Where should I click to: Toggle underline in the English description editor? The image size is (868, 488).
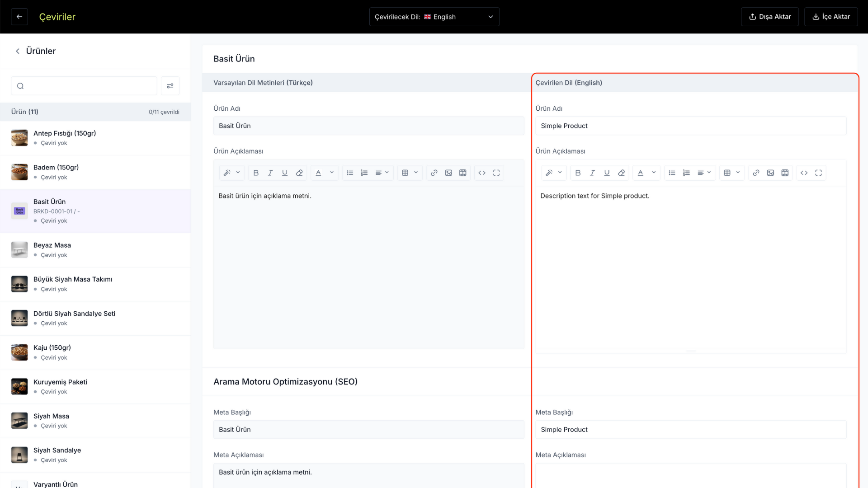pos(607,173)
